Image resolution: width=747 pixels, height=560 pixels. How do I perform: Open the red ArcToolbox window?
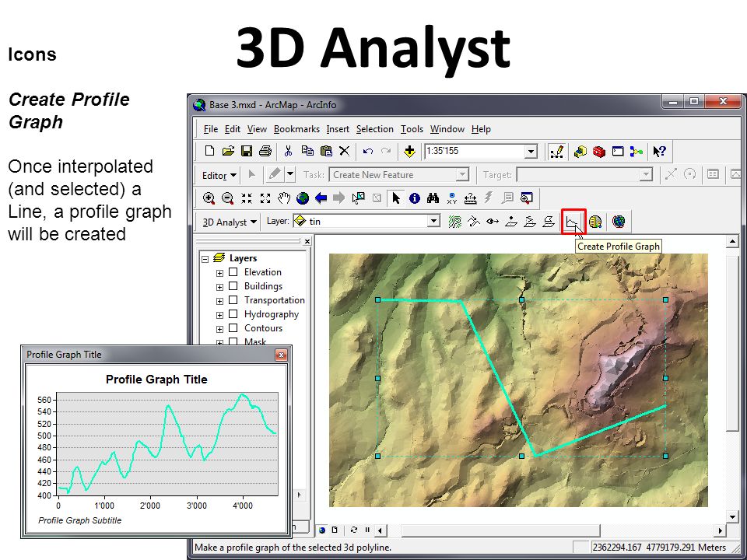[x=599, y=152]
